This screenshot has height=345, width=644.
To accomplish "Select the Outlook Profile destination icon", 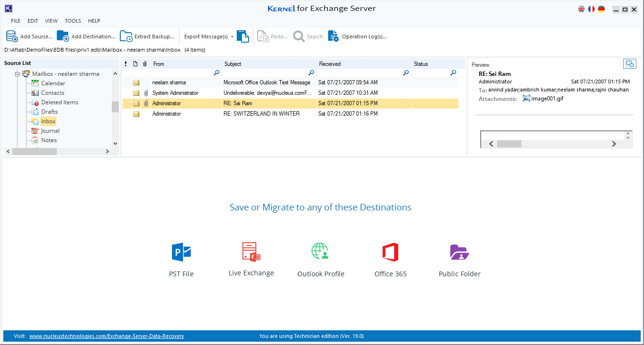I will (x=321, y=252).
